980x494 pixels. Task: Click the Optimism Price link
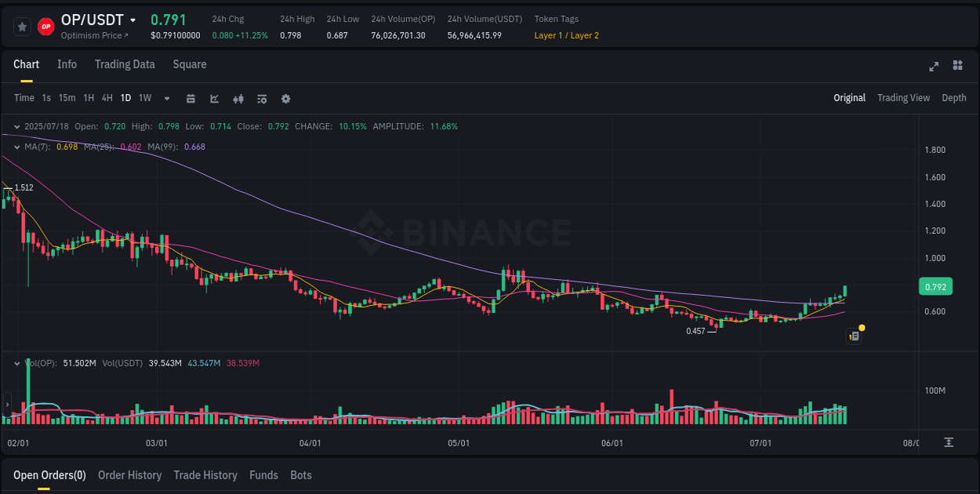[x=96, y=35]
